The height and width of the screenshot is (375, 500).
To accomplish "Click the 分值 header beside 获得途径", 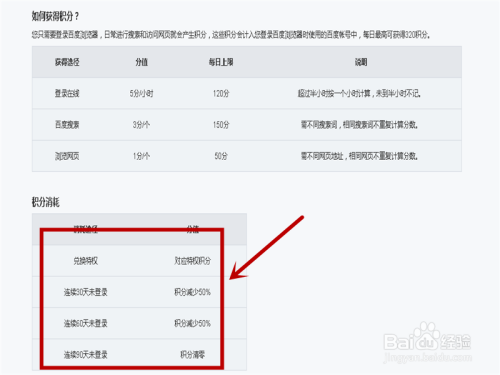I will pos(142,62).
